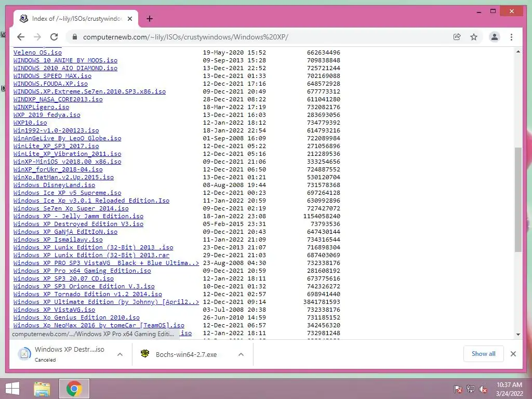Open Windows Ice Xp v3.0.1 Reloaded Edition link
The height and width of the screenshot is (399, 532).
[x=91, y=201]
